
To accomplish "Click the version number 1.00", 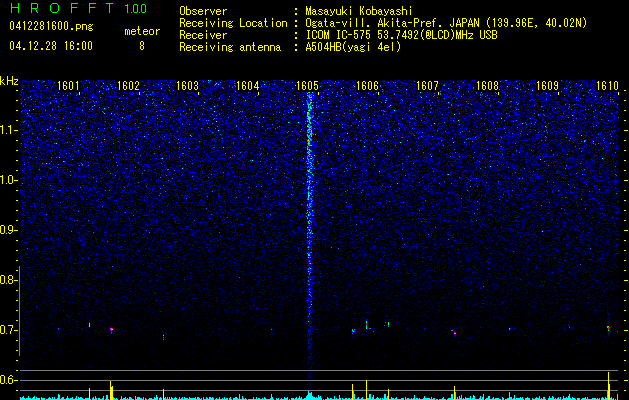I will pos(136,9).
